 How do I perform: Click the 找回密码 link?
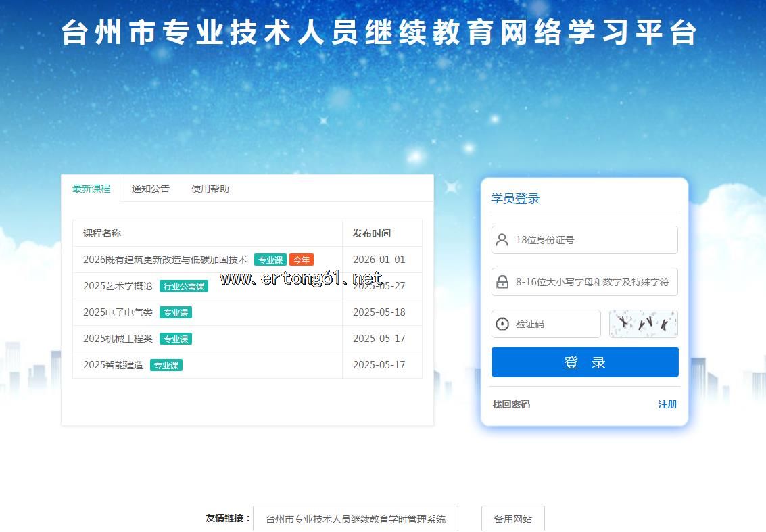[x=511, y=404]
